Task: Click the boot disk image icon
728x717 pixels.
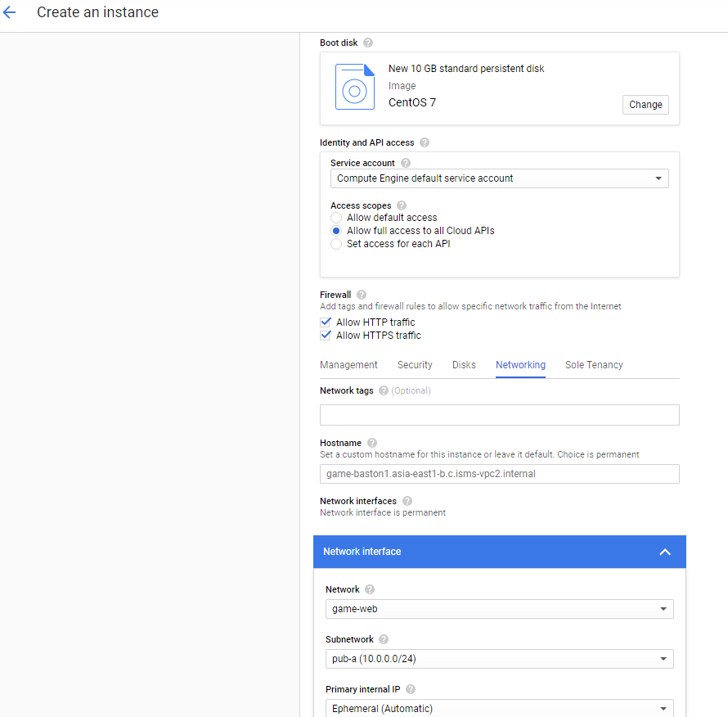Action: point(355,87)
